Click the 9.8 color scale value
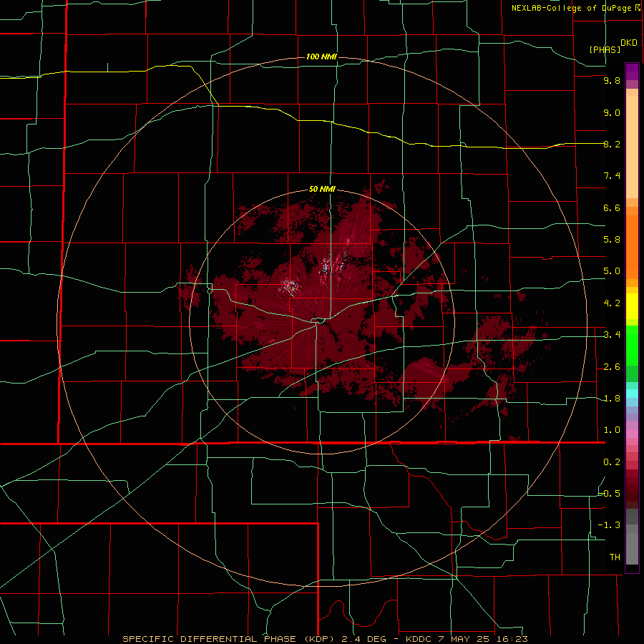This screenshot has width=644, height=644. click(x=612, y=80)
